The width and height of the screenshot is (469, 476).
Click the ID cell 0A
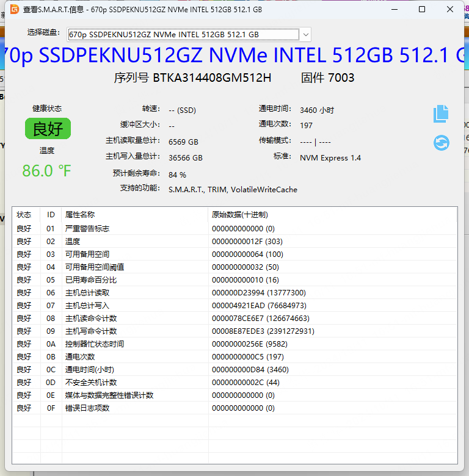click(51, 344)
